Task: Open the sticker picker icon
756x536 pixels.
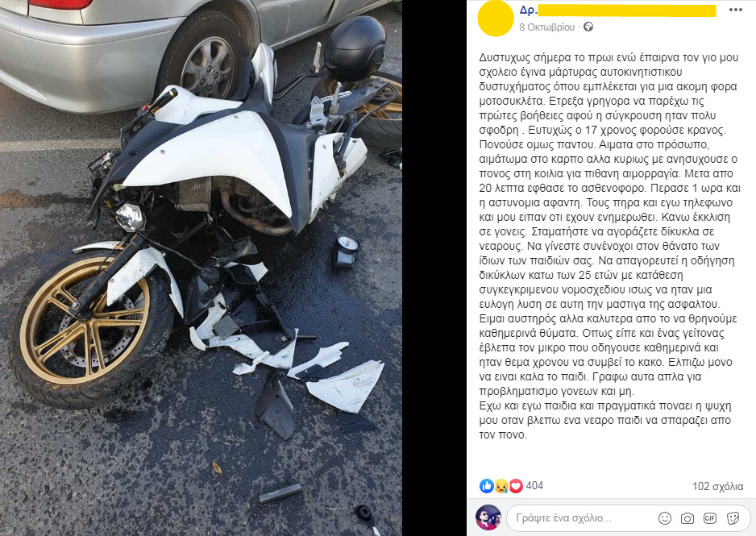Action: (x=733, y=518)
